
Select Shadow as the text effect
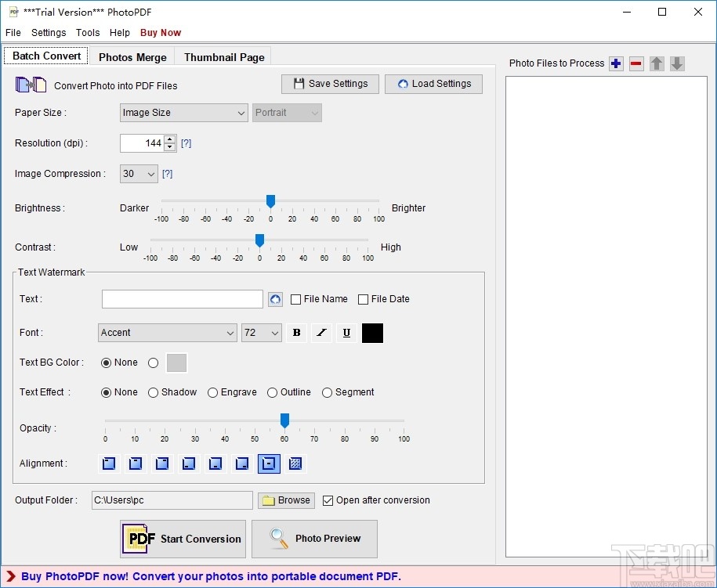(x=155, y=392)
